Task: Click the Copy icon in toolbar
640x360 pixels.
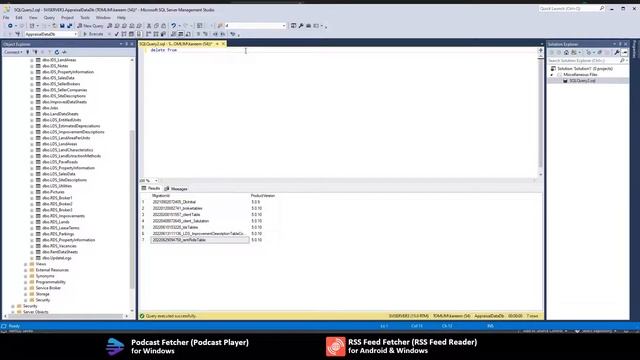Action: click(x=156, y=26)
